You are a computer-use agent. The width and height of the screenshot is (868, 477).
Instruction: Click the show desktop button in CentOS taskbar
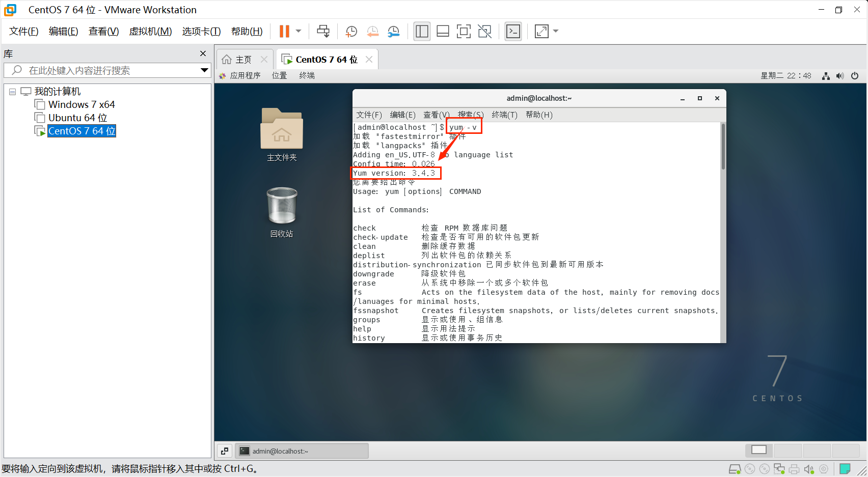(x=225, y=451)
